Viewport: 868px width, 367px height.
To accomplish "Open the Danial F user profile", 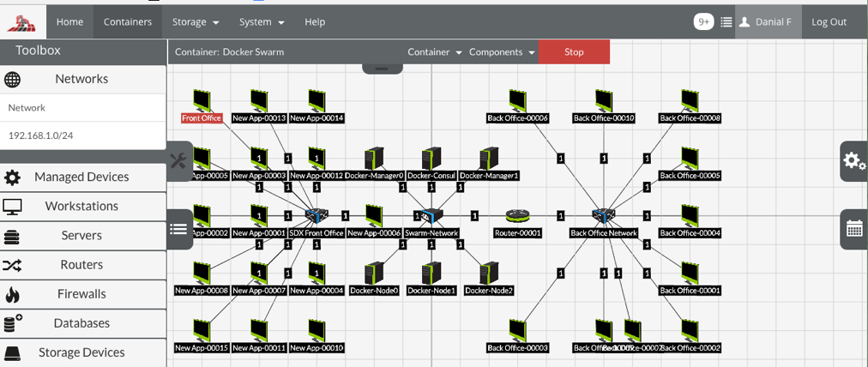I will pos(769,22).
